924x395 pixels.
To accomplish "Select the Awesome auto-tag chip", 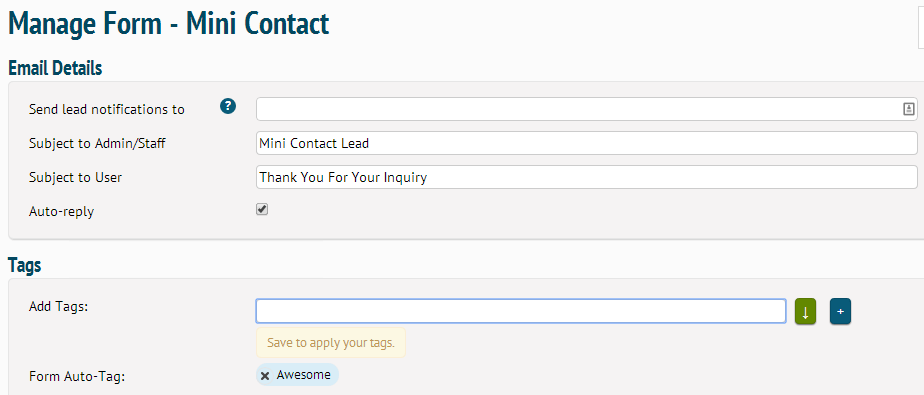I will pyautogui.click(x=298, y=375).
